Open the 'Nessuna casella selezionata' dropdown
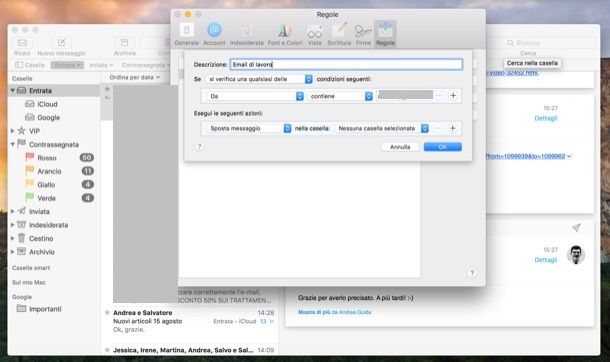Viewport: 610px width, 362px height. [382, 128]
